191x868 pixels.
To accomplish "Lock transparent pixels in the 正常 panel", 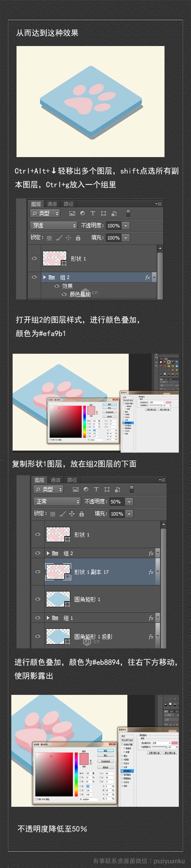I will tap(53, 514).
